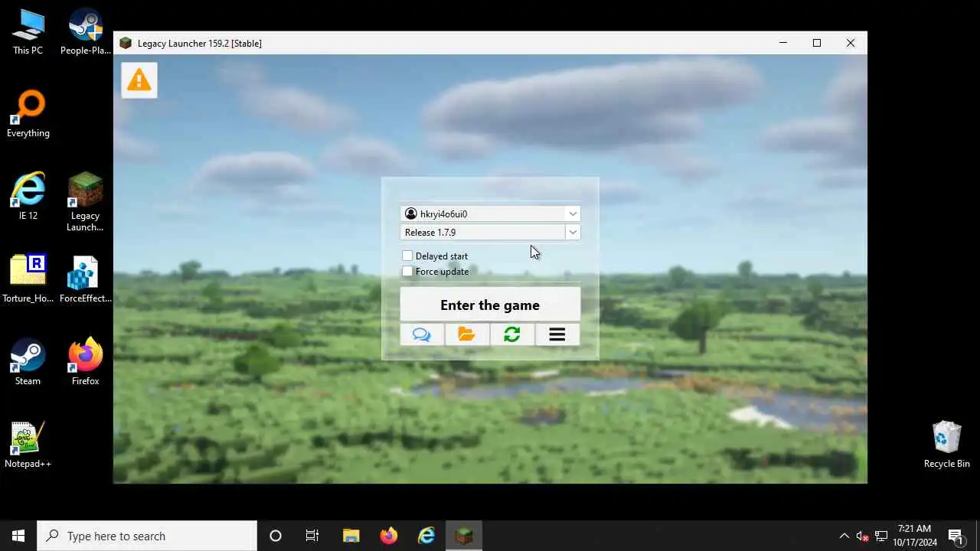Tick the Force update checkbox

pyautogui.click(x=407, y=271)
